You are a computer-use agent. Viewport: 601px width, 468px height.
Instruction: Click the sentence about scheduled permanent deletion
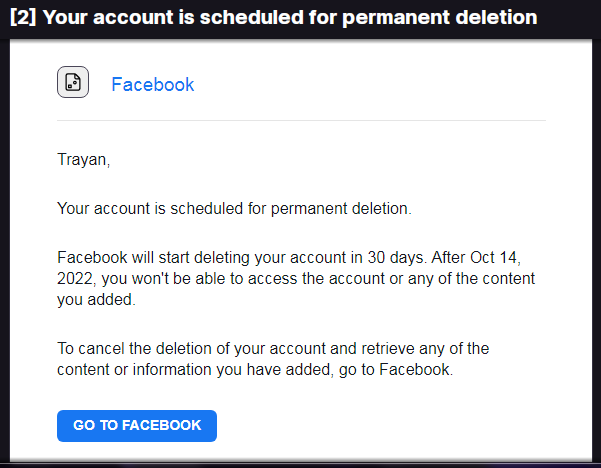click(x=234, y=209)
